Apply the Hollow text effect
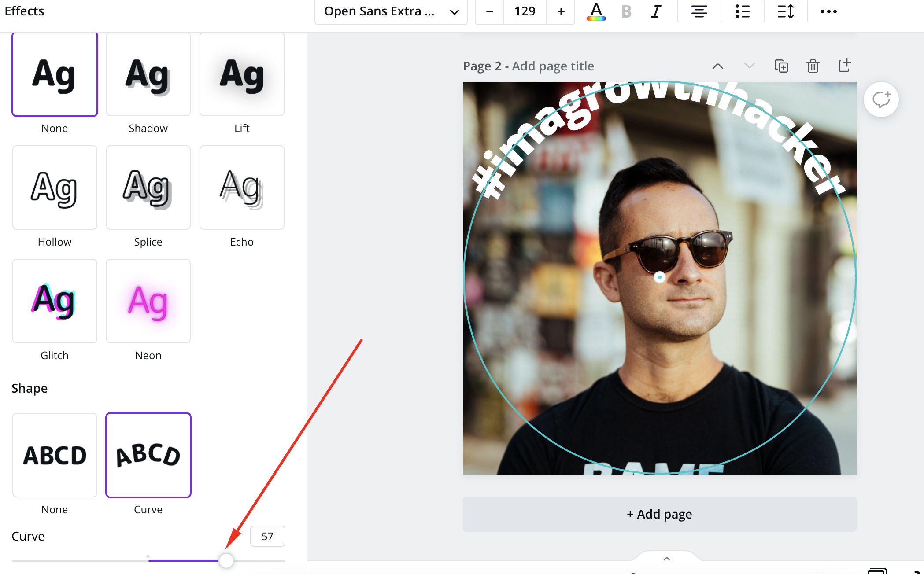The height and width of the screenshot is (574, 924). [x=55, y=188]
